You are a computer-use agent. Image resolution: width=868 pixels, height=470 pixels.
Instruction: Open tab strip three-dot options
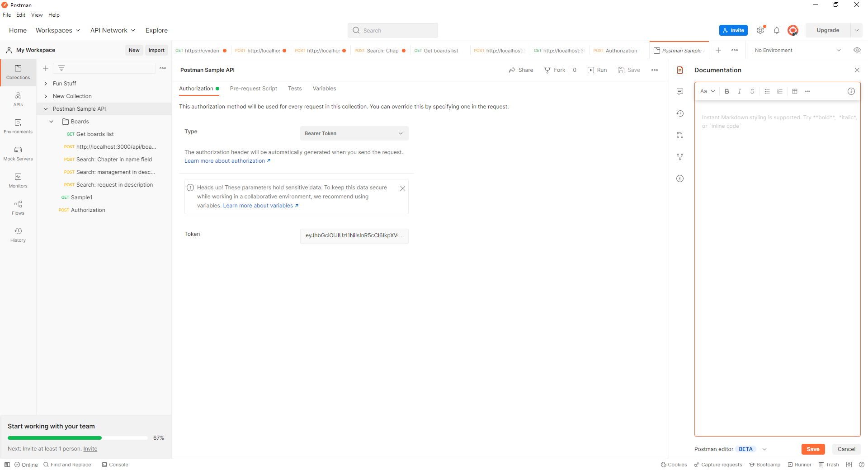click(735, 50)
